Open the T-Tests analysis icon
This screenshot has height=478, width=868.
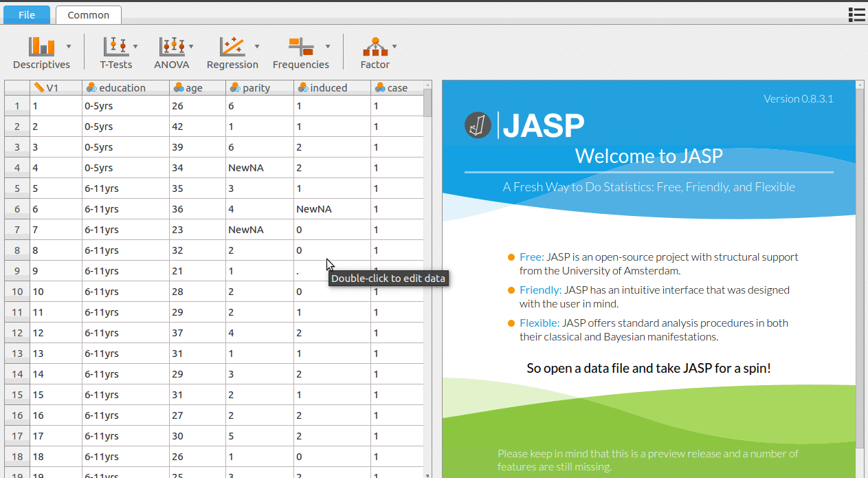point(115,47)
